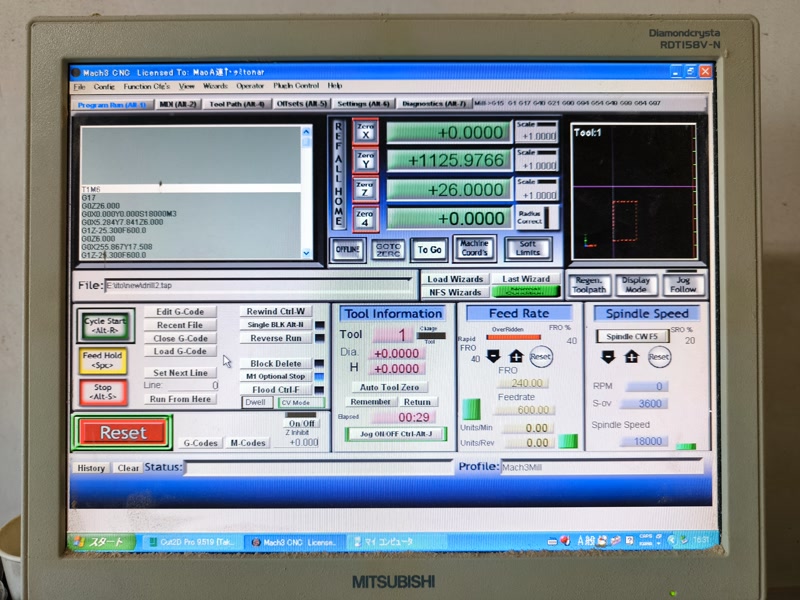Switch to the Offsets (Alt-5) tab

pyautogui.click(x=302, y=104)
